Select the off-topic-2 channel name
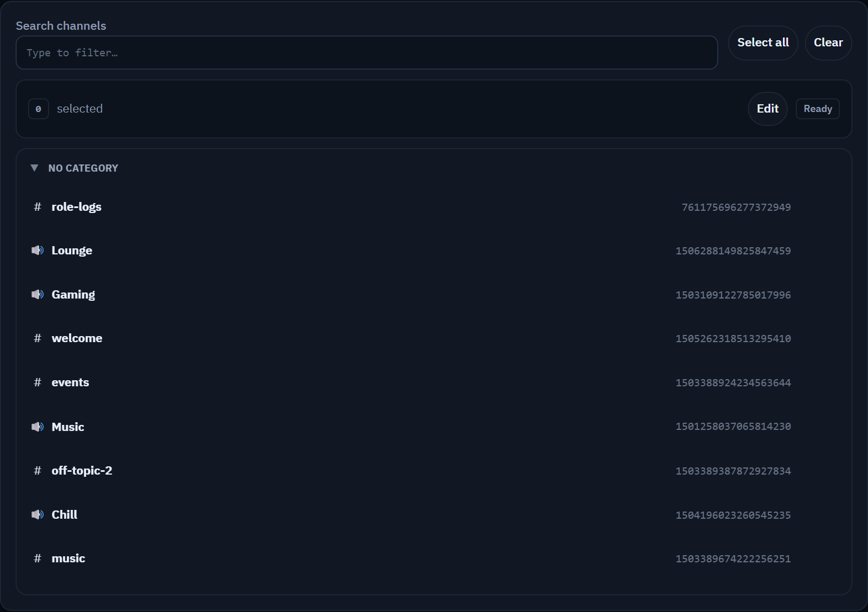Image resolution: width=868 pixels, height=612 pixels. click(82, 471)
